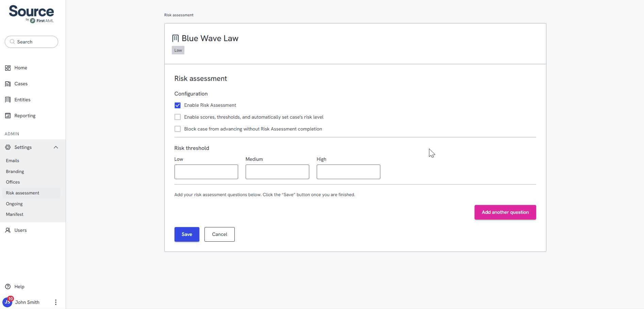Click the Medium threshold input field
This screenshot has width=644, height=309.
277,172
